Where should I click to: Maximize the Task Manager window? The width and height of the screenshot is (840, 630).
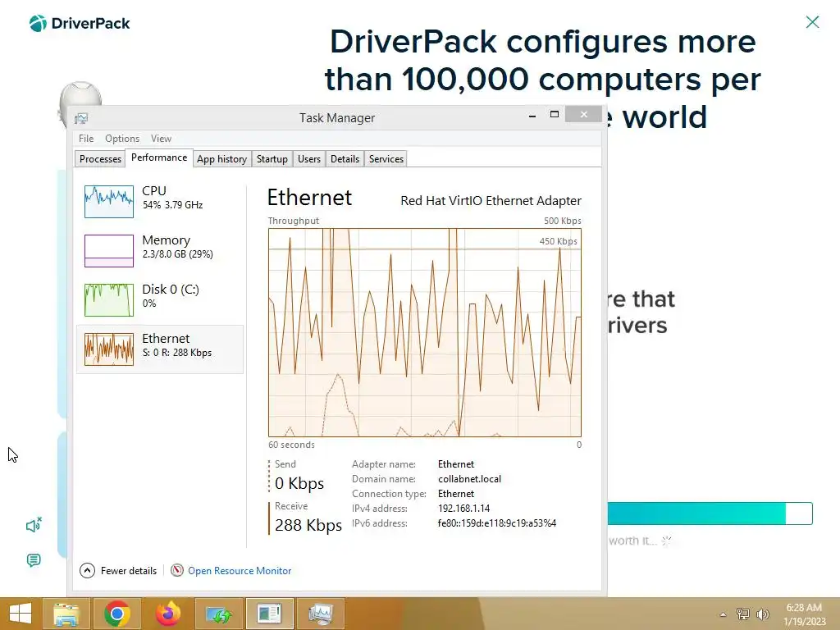click(555, 115)
